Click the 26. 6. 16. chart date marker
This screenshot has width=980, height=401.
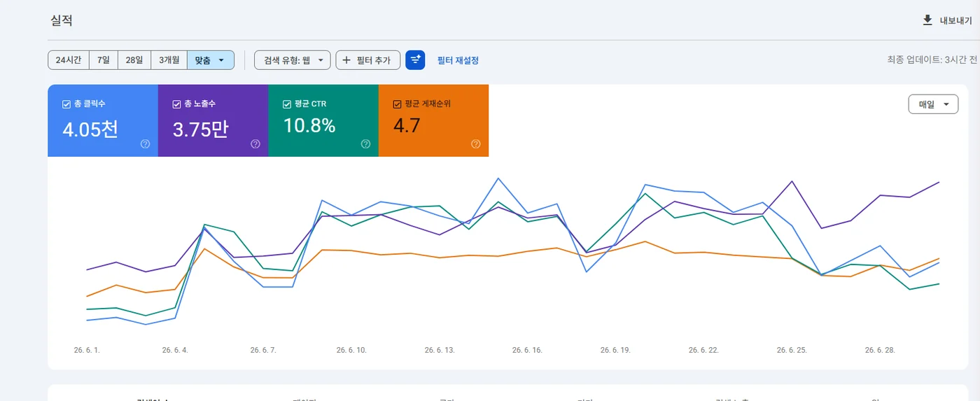tap(527, 350)
